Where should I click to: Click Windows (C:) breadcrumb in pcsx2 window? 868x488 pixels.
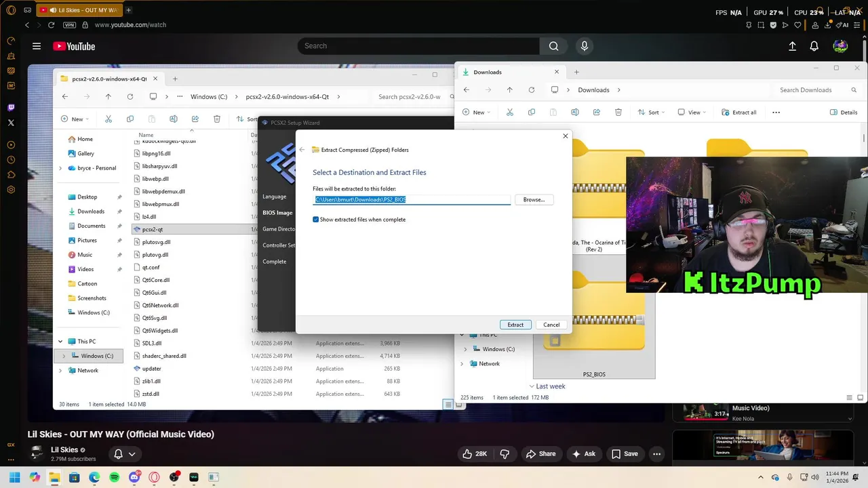pyautogui.click(x=209, y=97)
